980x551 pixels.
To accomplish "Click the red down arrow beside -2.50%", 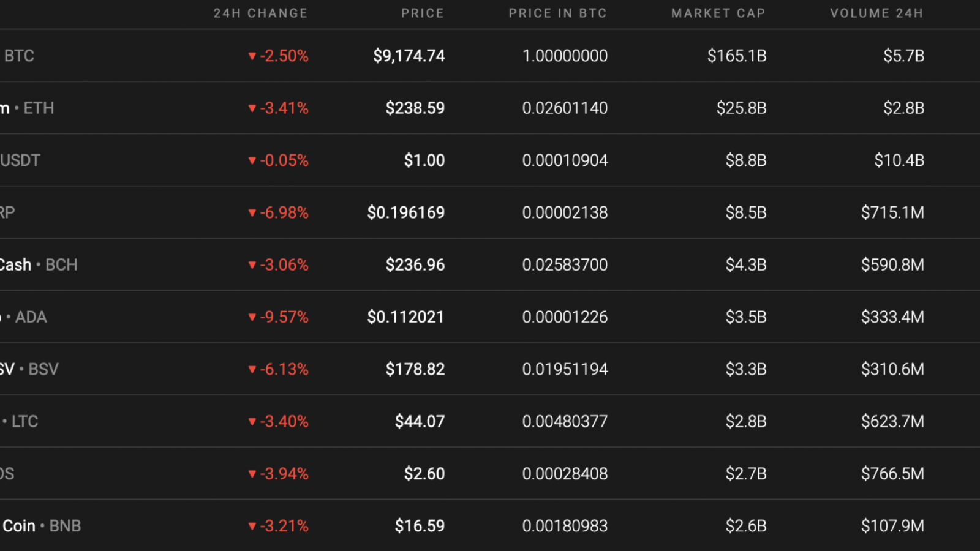I will point(252,56).
